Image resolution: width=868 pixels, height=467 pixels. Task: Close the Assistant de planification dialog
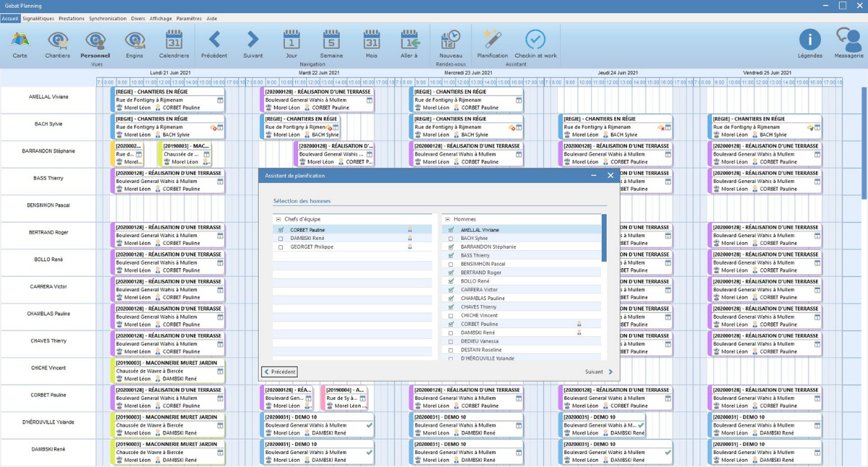coord(610,176)
